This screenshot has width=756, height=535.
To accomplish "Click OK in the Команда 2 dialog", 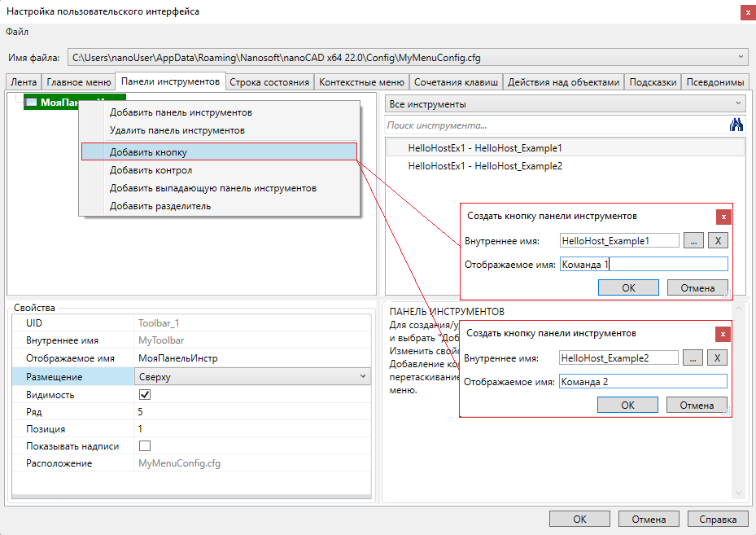I will coord(627,405).
